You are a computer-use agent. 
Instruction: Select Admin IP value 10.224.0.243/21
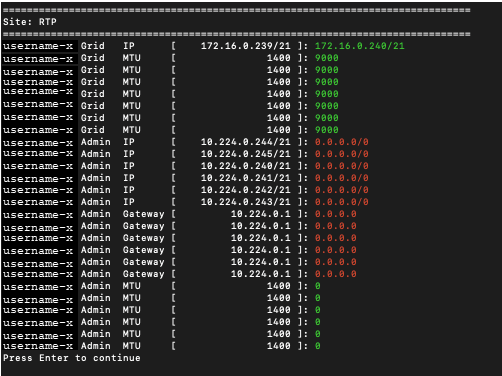tap(246, 202)
